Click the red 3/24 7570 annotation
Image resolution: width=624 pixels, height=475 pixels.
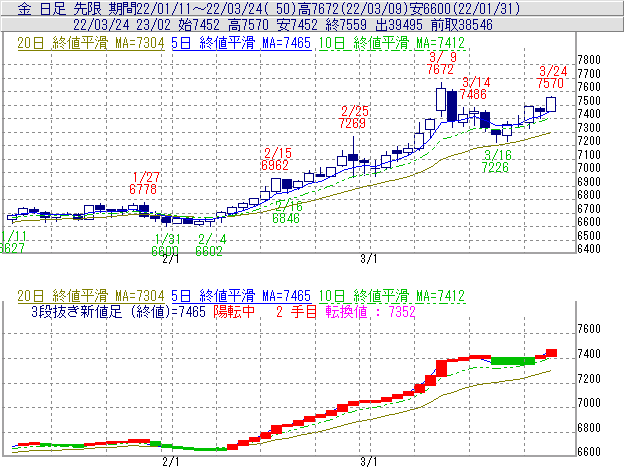[x=552, y=77]
